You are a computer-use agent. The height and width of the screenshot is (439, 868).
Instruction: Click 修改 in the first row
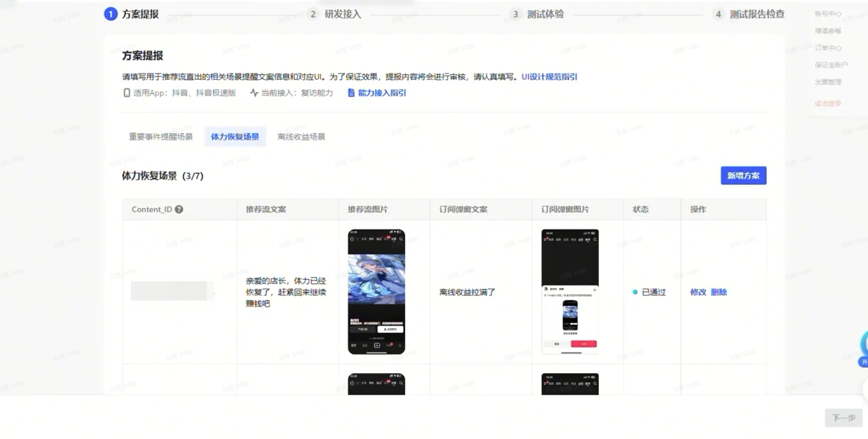698,292
